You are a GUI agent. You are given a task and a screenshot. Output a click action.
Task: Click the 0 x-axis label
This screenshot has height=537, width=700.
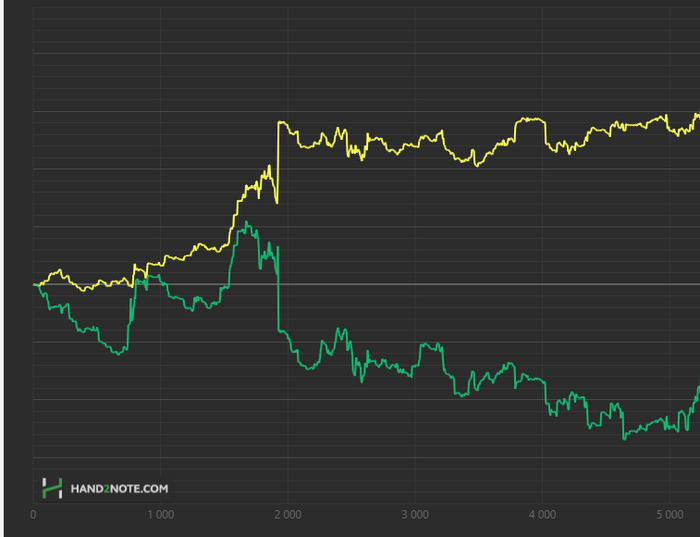click(x=33, y=515)
